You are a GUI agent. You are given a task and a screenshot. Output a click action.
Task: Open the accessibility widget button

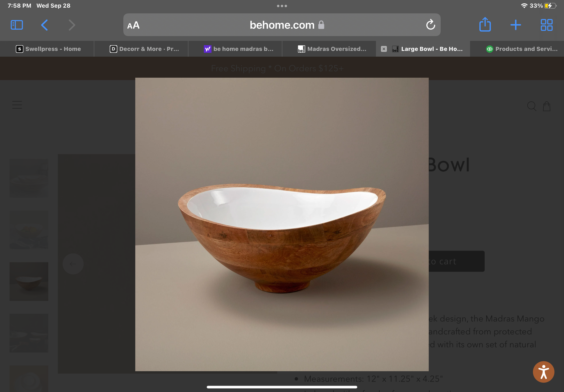(543, 372)
